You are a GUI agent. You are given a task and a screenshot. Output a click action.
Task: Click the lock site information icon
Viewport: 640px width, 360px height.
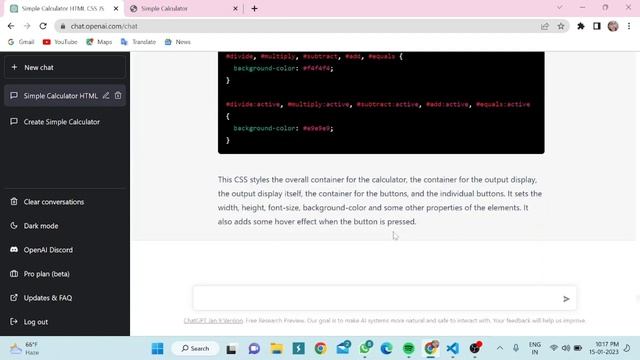point(63,26)
